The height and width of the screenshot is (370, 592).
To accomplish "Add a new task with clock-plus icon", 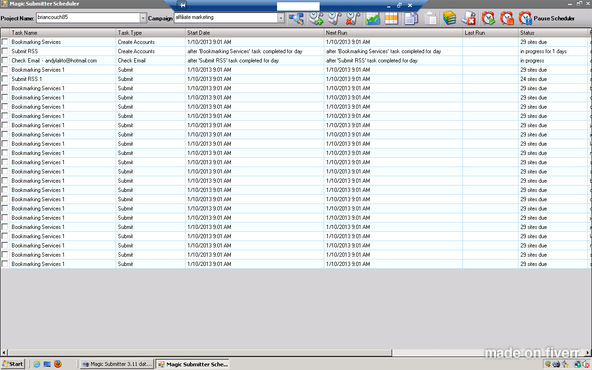I will [x=316, y=18].
